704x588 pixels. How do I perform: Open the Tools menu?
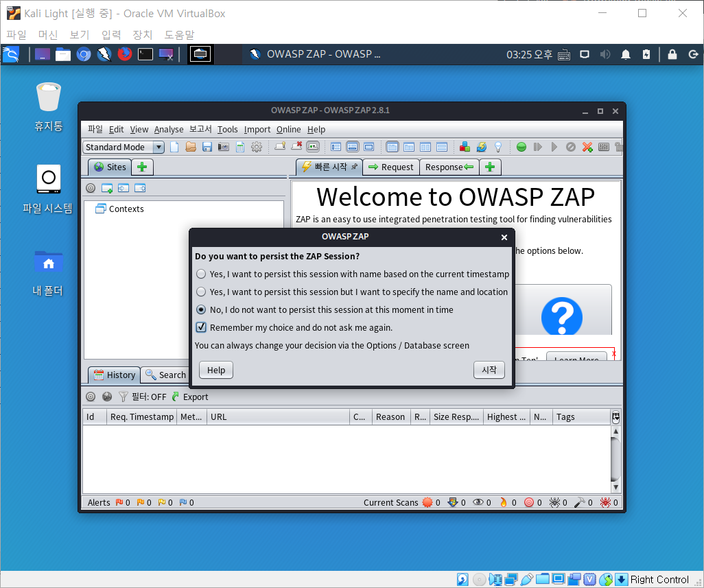(228, 129)
